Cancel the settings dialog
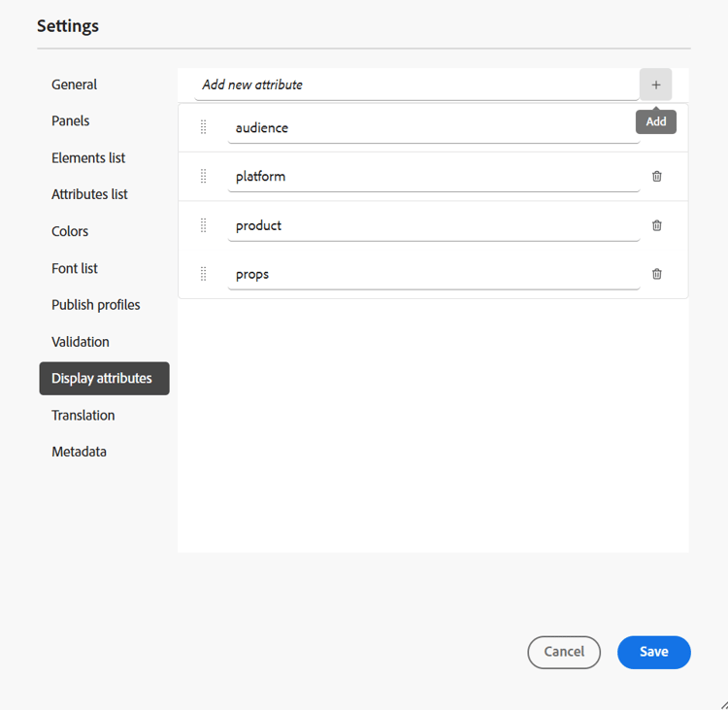The width and height of the screenshot is (728, 710). coord(564,652)
